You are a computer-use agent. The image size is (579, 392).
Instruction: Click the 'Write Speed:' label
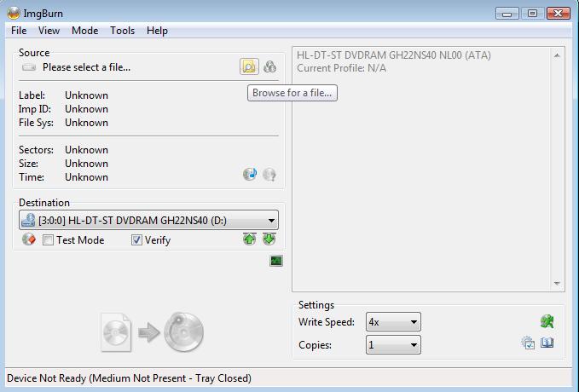point(327,322)
